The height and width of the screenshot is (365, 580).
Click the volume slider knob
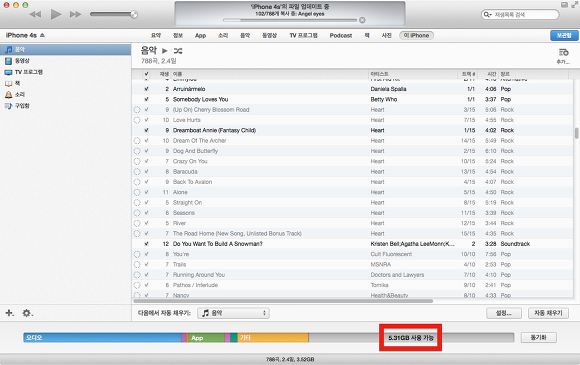(134, 14)
